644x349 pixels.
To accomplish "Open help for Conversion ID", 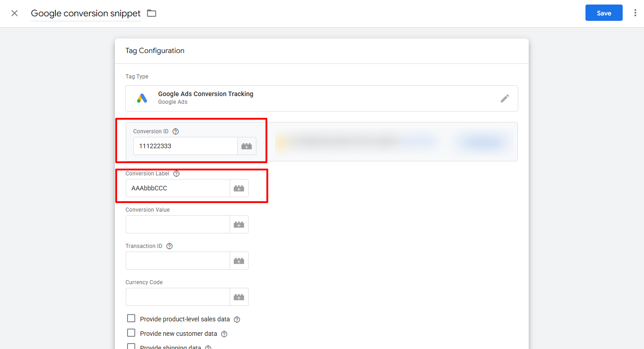I will click(x=176, y=131).
